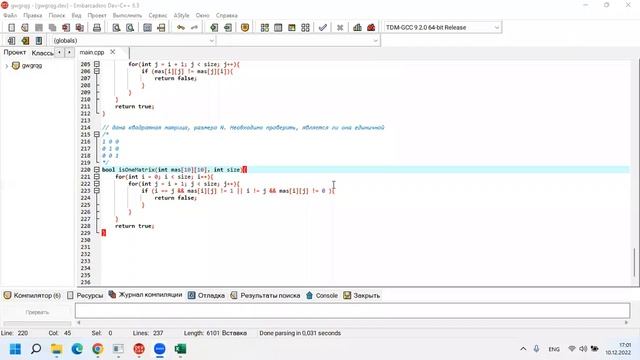
Task: Compile the project with colored squares icon
Action: pyautogui.click(x=264, y=27)
